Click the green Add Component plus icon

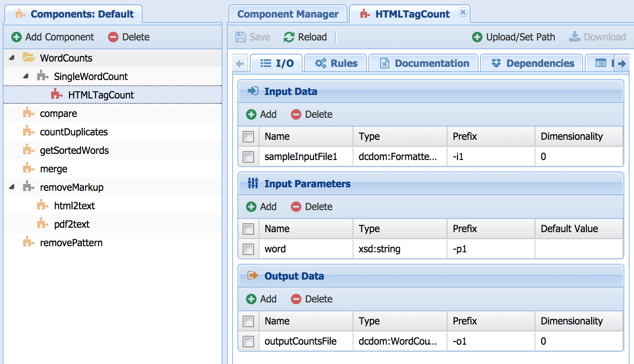click(16, 37)
